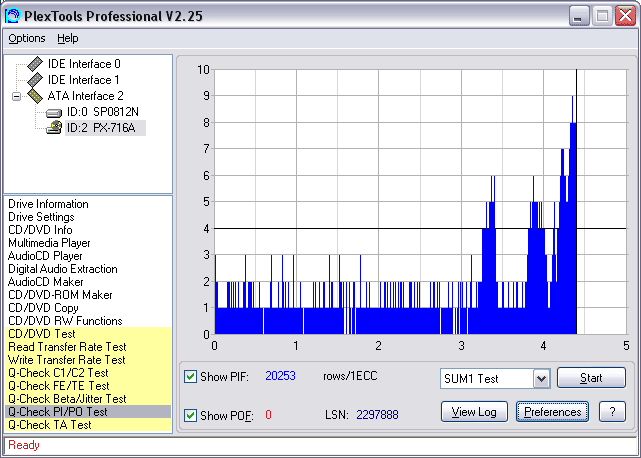Image resolution: width=641 pixels, height=458 pixels.
Task: Close the PlexTools window
Action: pos(626,16)
